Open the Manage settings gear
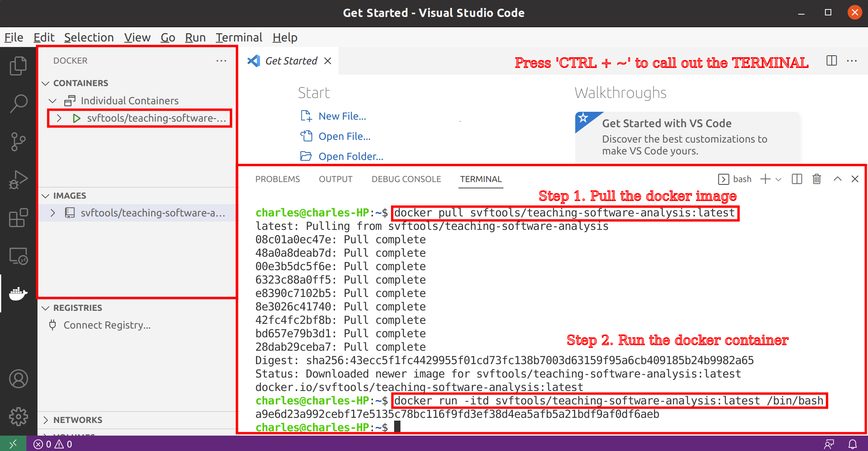The width and height of the screenshot is (868, 451). (18, 416)
